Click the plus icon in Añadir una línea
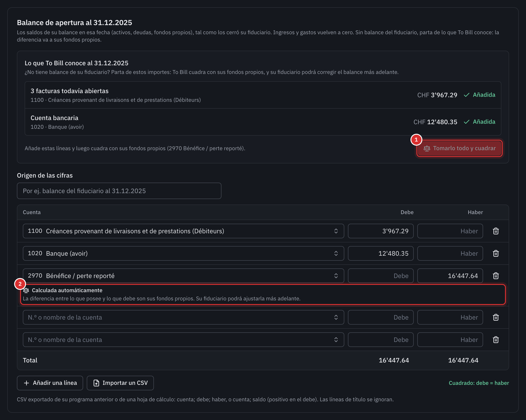Viewport: 526px width, 420px height. pyautogui.click(x=26, y=383)
